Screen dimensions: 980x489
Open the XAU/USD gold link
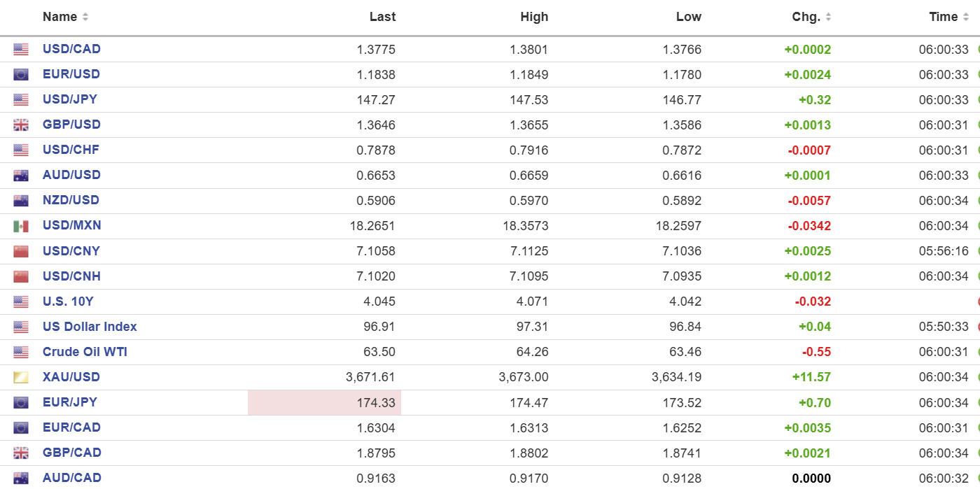71,376
